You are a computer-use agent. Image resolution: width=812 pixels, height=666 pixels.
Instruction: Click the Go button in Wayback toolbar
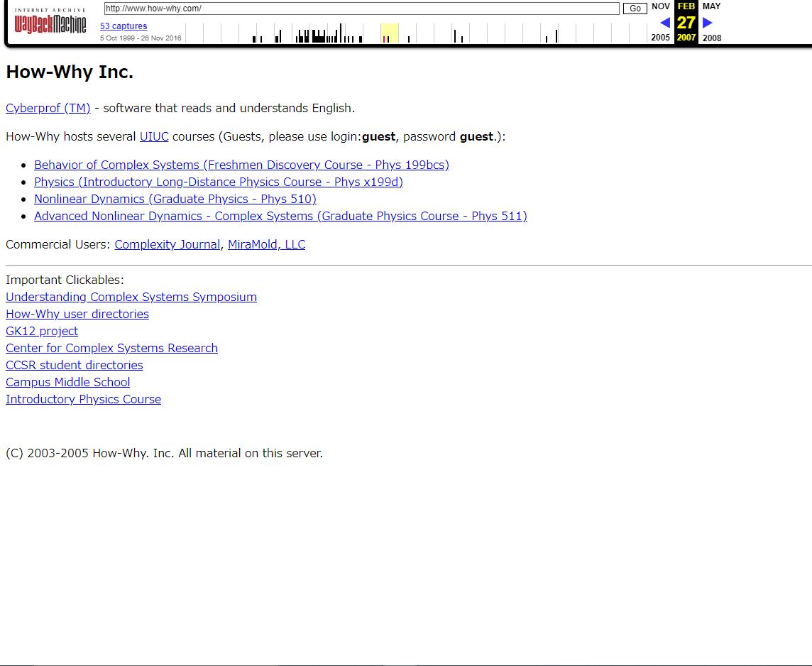coord(635,9)
